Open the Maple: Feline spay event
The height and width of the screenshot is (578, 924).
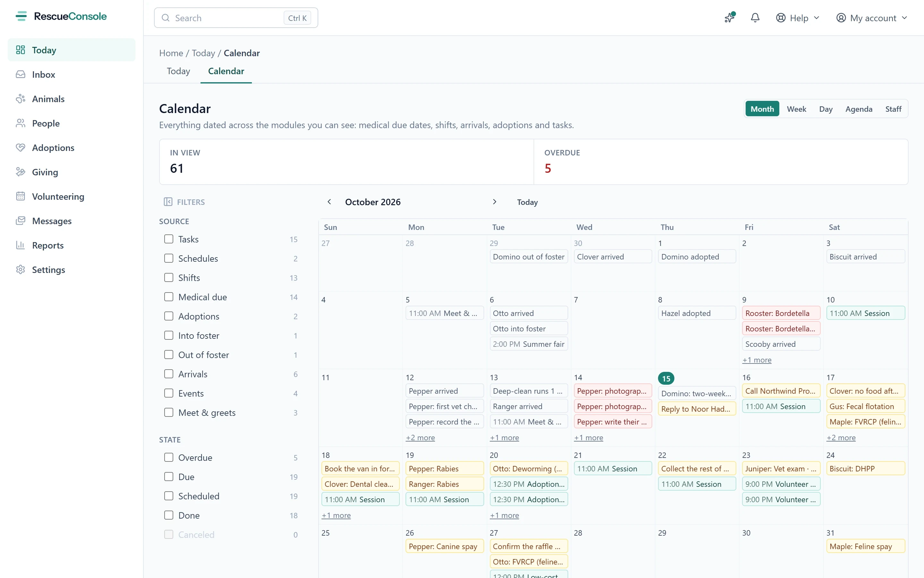pos(865,546)
